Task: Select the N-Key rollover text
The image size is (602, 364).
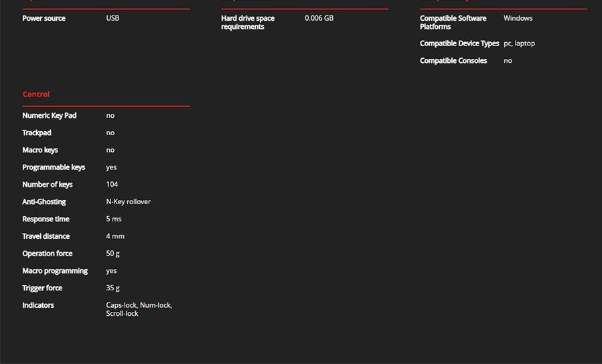Action: (128, 202)
